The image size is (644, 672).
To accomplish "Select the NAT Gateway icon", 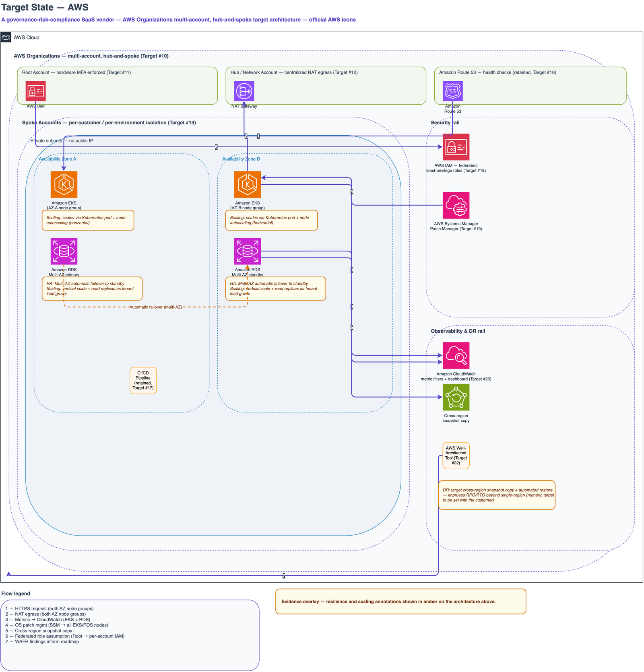I will 244,91.
